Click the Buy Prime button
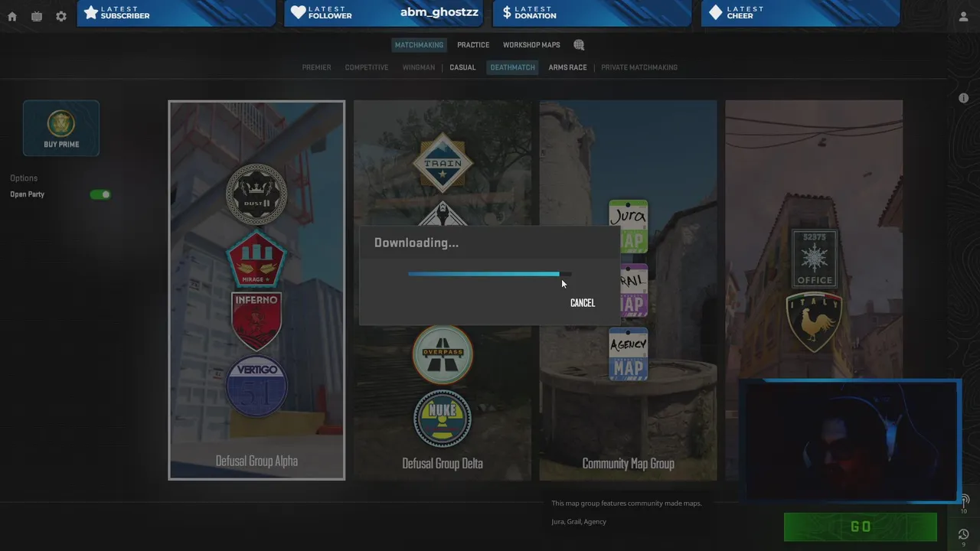Viewport: 980px width, 551px height. pyautogui.click(x=61, y=128)
